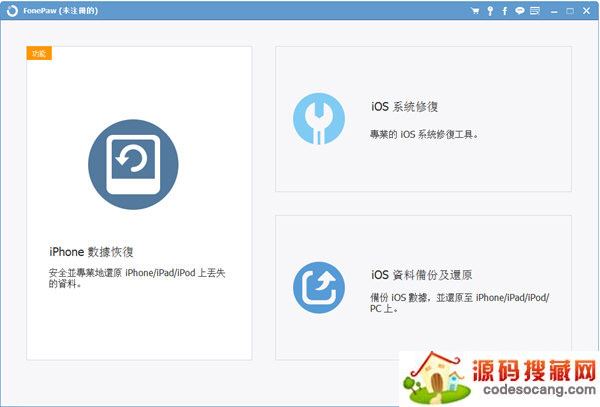Click the 安全並專業地還原 description text
The height and width of the screenshot is (407, 600).
pyautogui.click(x=137, y=278)
